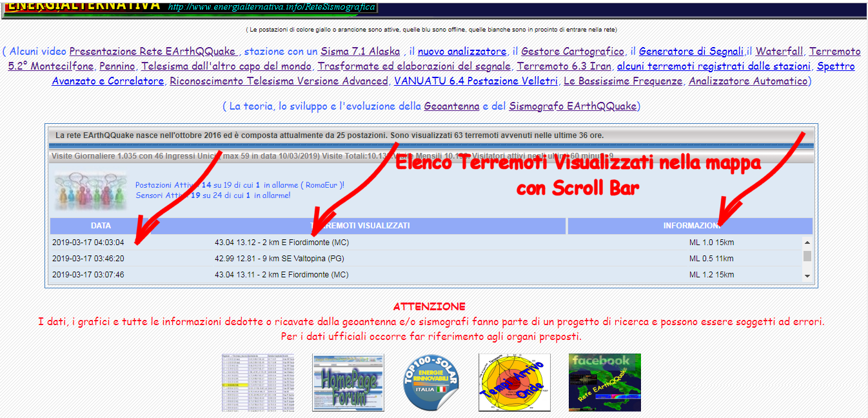
Task: Click the ML 0.5 11km value
Action: pos(711,259)
